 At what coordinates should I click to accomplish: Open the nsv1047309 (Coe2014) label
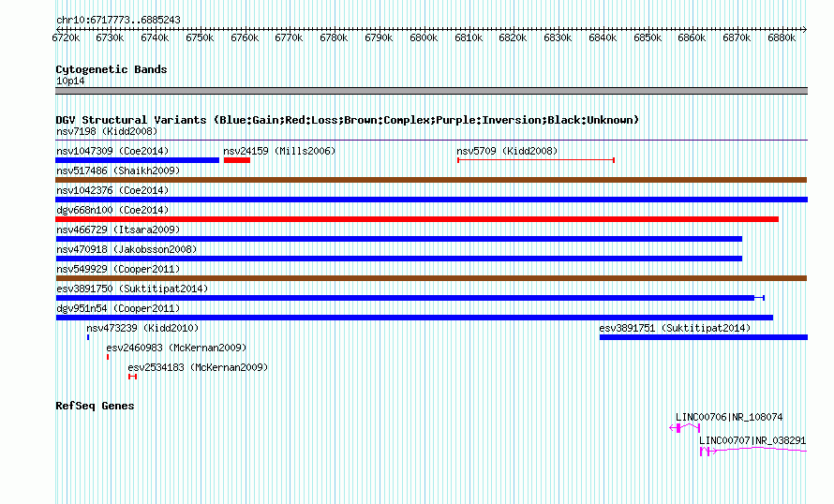[112, 151]
